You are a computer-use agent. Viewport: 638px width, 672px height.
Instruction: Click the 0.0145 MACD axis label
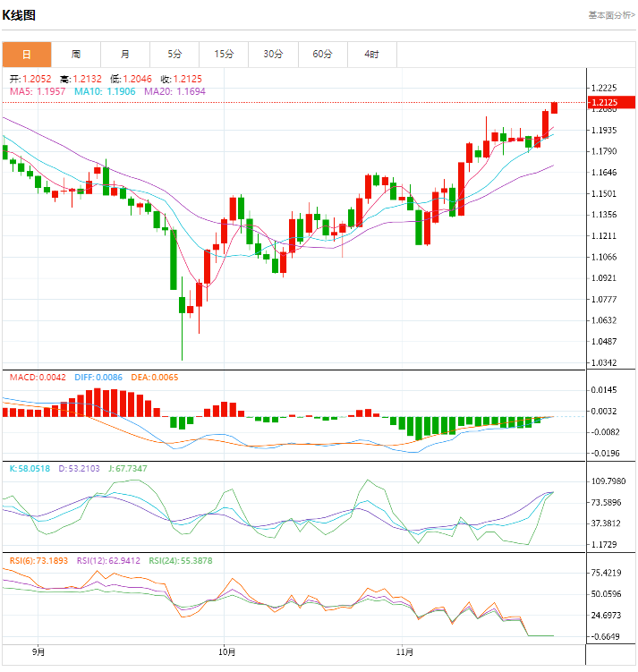pos(604,390)
